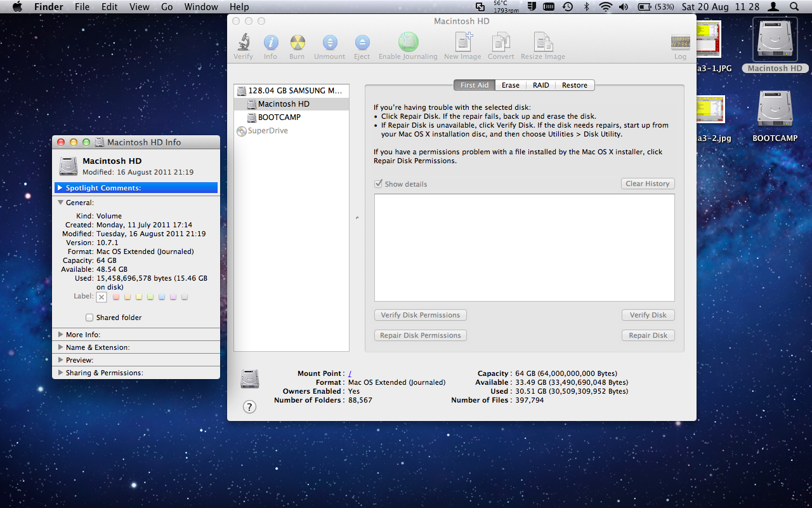
Task: Select the 128.04 GB SAMSUNG disk in sidebar
Action: (291, 91)
